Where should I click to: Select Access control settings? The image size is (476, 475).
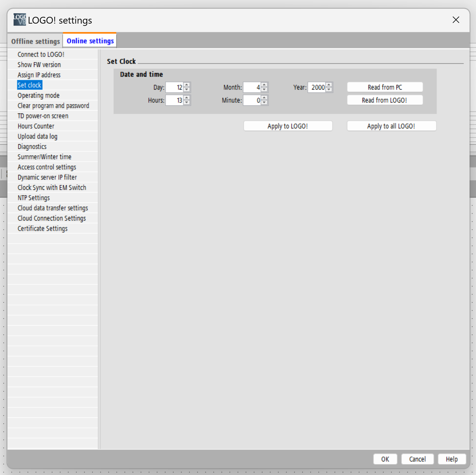47,167
